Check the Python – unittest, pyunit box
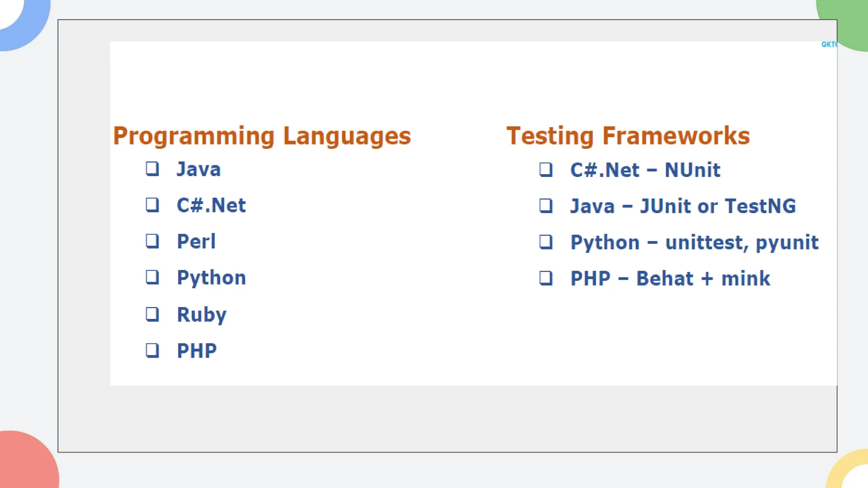The image size is (868, 488). [546, 242]
